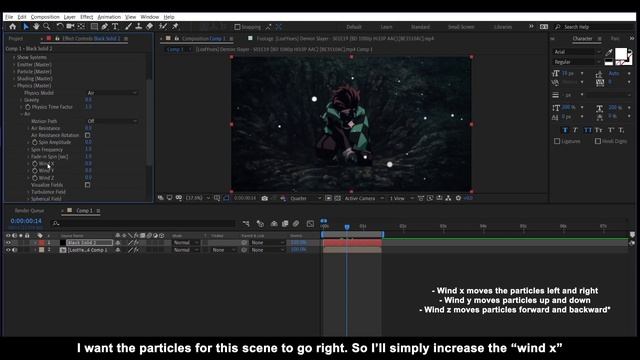Select the Rectangle shape tool

(x=94, y=27)
